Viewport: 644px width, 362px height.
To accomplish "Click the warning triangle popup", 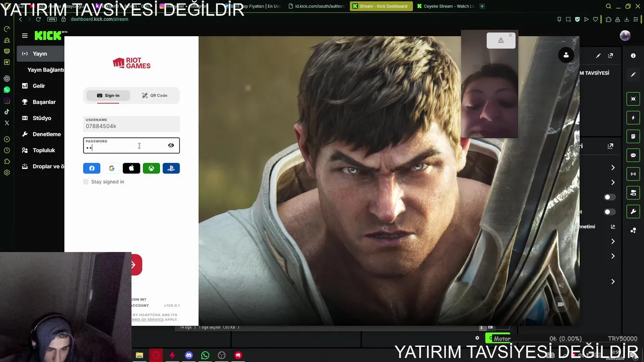I will (x=501, y=40).
